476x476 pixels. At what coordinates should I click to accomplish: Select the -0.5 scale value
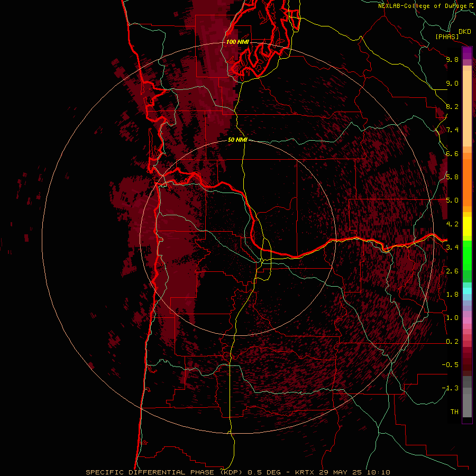point(450,365)
